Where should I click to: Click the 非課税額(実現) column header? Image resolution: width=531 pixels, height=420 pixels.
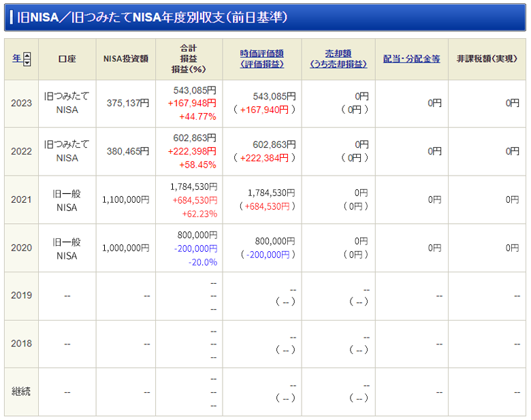[x=486, y=59]
